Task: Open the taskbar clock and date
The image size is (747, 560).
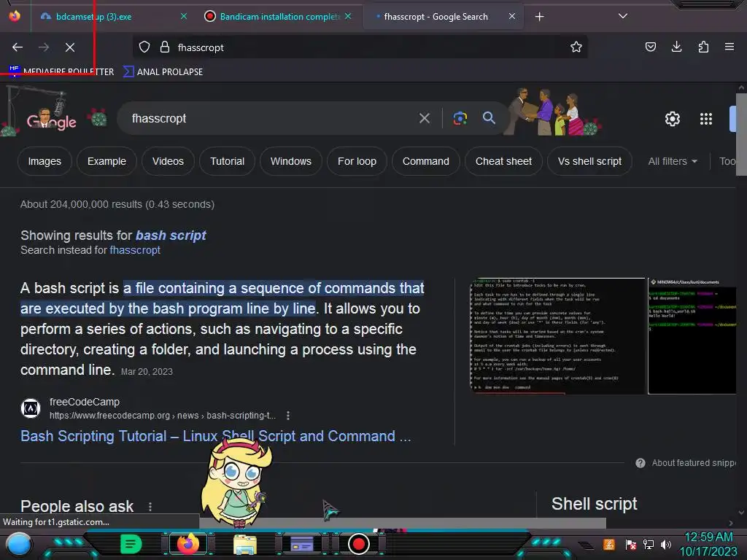Action: [x=708, y=544]
